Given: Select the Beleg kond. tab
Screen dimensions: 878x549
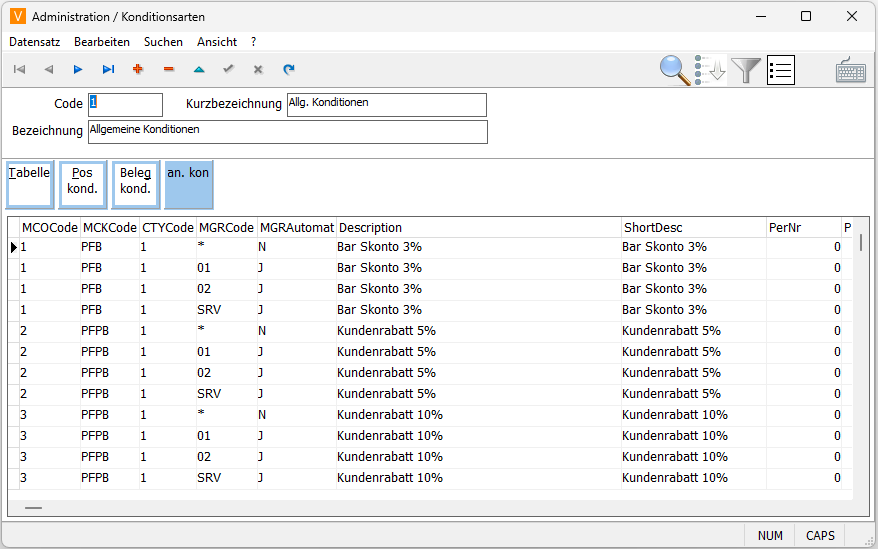Looking at the screenshot, I should [136, 184].
